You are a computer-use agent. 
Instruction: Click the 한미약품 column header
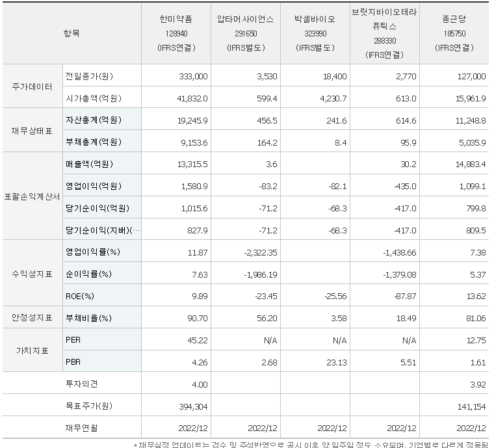[176, 33]
